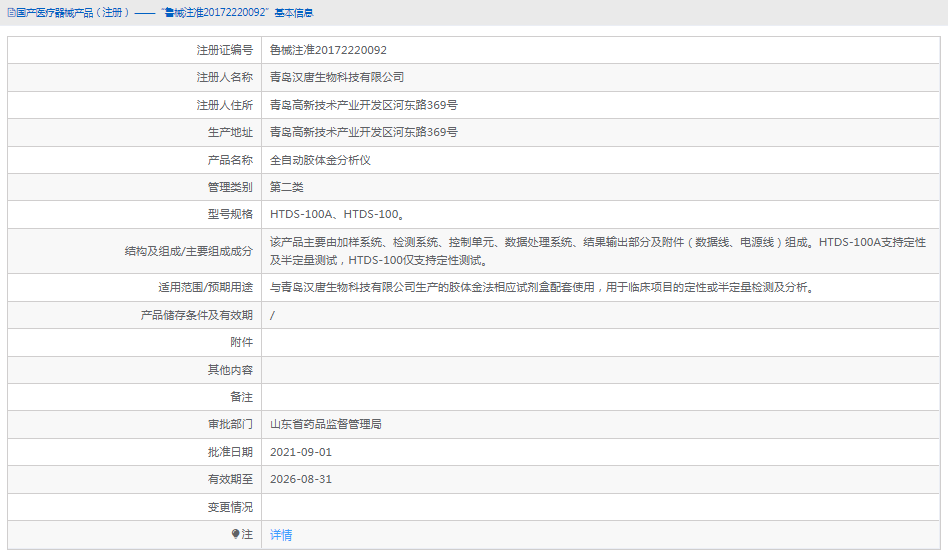This screenshot has width=948, height=554.
Task: Click the 第二类 management category value
Action: pyautogui.click(x=287, y=187)
